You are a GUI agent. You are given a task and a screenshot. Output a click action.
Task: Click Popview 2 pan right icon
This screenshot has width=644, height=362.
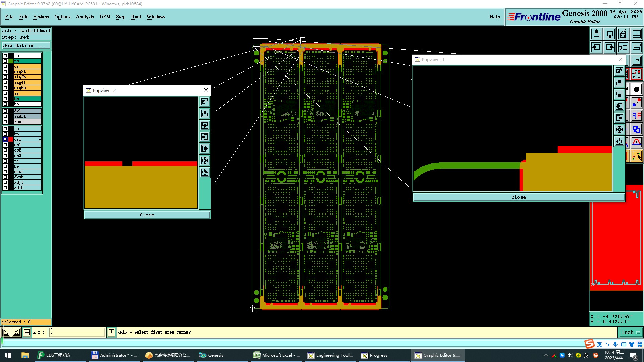(205, 148)
